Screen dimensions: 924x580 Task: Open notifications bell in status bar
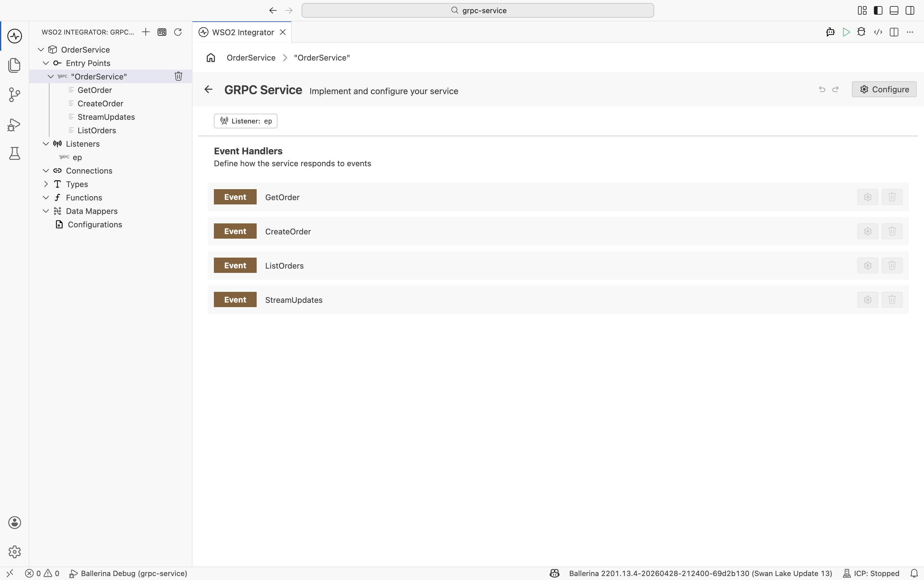(915, 573)
